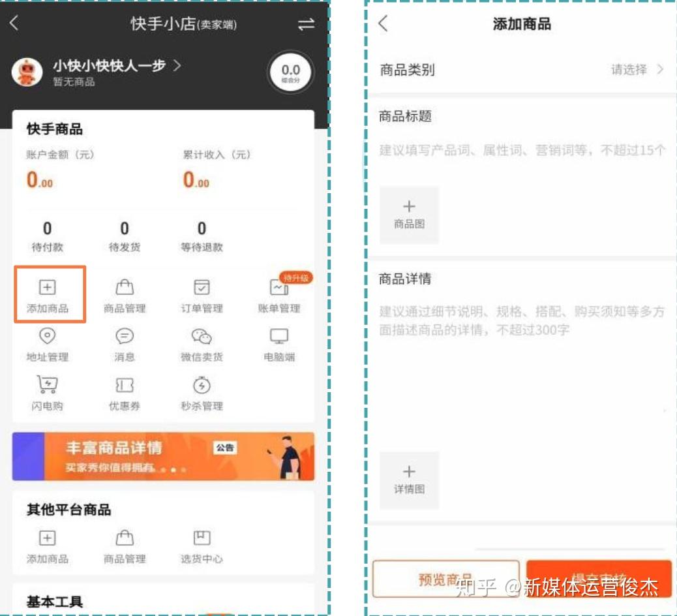Open 电脑端 monitor icon

click(279, 345)
